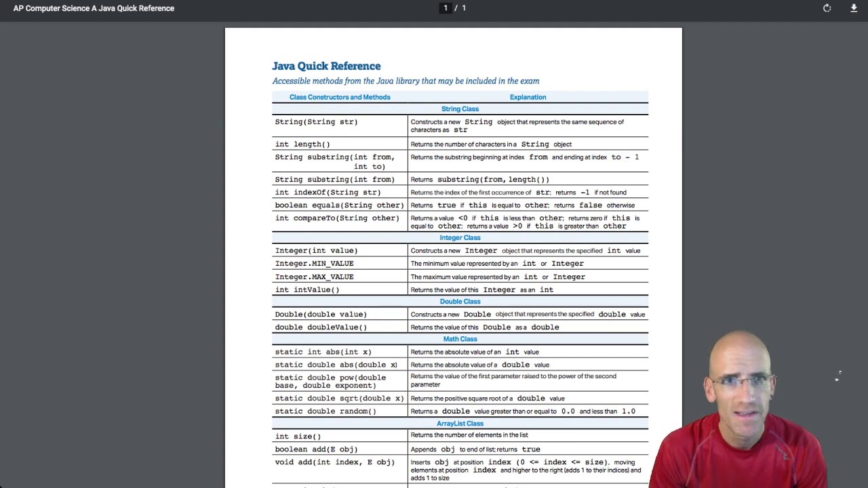Click the "Double Class" section heading
This screenshot has width=868, height=488.
point(460,301)
